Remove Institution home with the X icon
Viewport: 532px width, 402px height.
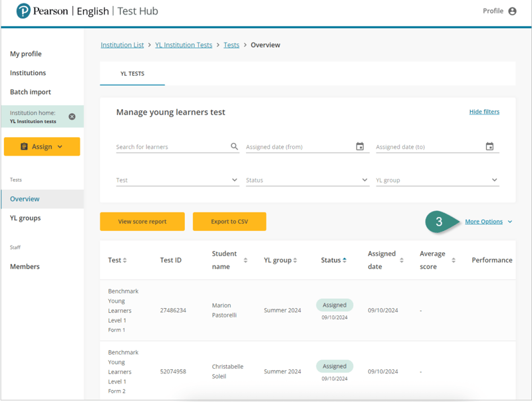coord(72,116)
